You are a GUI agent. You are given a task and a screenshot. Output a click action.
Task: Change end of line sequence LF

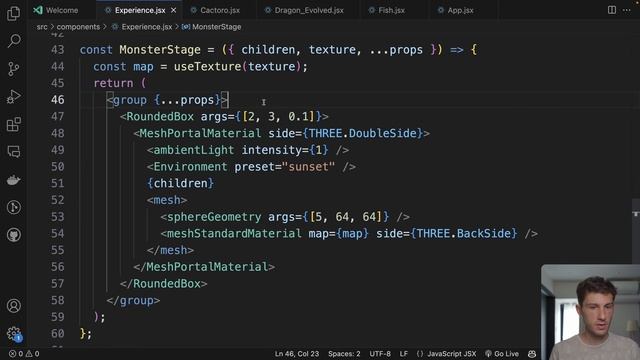[x=404, y=354]
